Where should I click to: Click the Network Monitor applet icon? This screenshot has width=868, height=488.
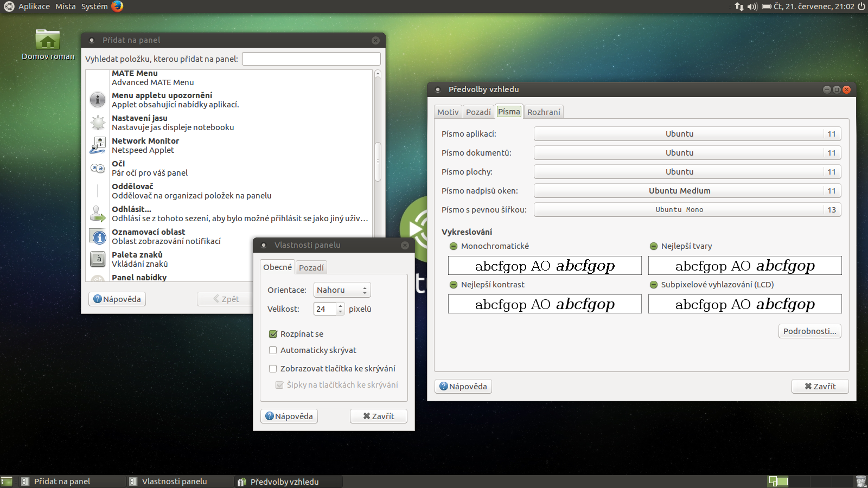[97, 145]
